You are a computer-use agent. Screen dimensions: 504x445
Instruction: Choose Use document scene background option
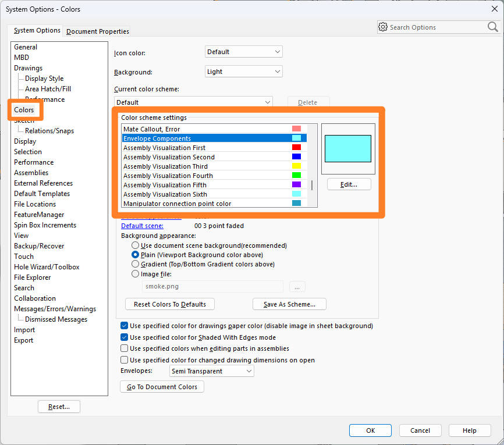tap(134, 245)
